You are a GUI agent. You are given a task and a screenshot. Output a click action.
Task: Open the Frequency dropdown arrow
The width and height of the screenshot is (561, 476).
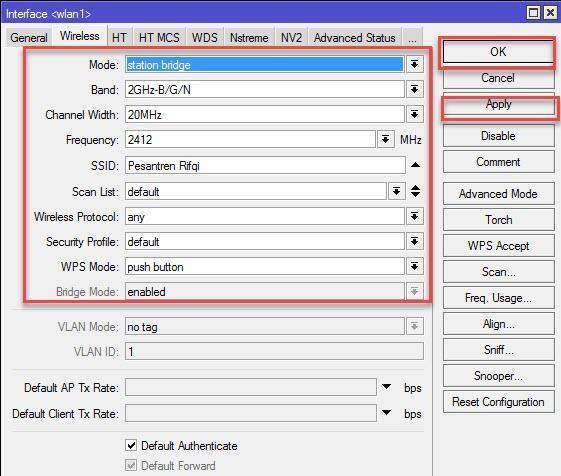tap(385, 140)
